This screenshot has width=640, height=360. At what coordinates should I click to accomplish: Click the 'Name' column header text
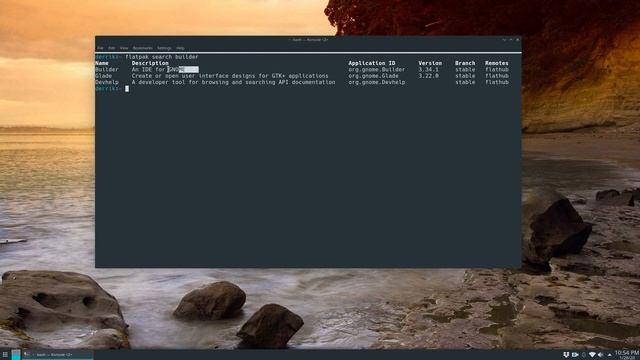coord(102,63)
